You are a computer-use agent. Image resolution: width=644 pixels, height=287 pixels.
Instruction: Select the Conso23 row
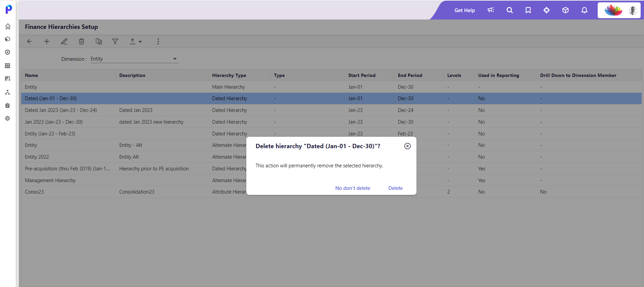pos(331,192)
